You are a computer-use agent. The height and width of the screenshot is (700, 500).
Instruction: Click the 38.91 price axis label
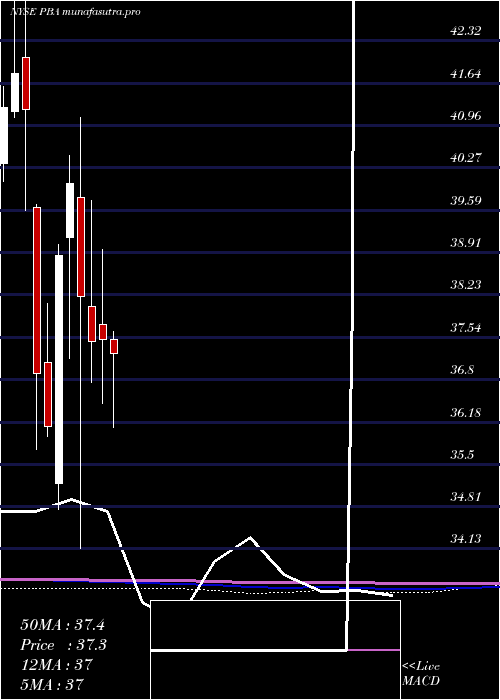pyautogui.click(x=466, y=242)
